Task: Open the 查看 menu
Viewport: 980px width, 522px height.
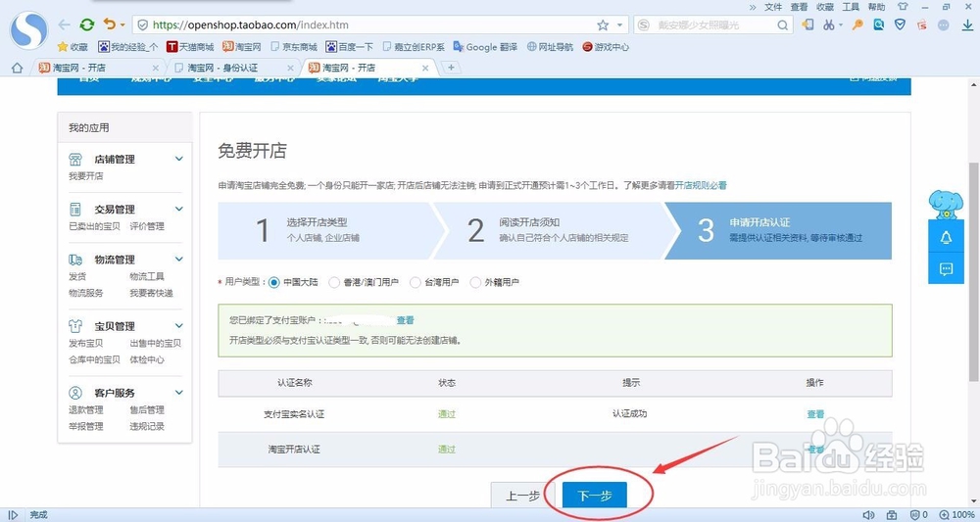Action: 799,7
